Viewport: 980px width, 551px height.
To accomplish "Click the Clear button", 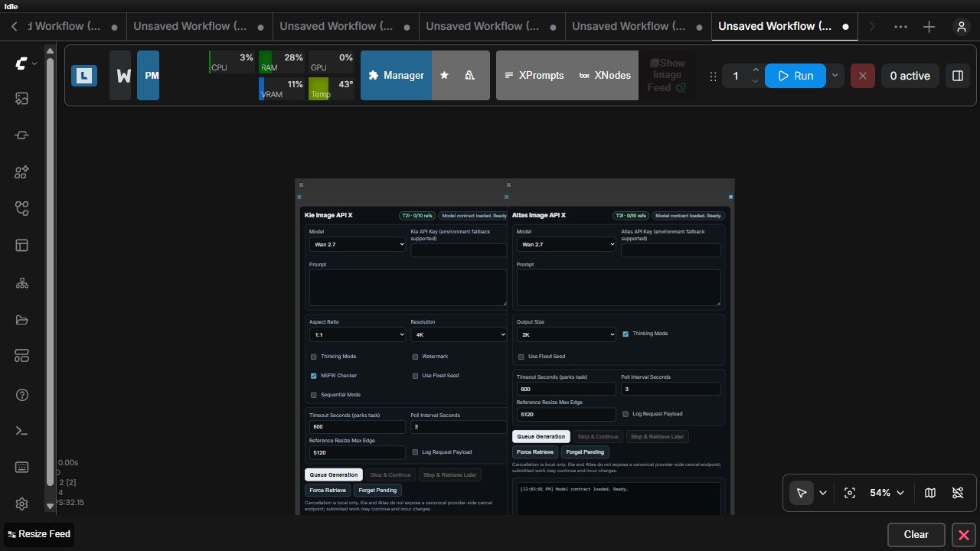I will [x=916, y=535].
